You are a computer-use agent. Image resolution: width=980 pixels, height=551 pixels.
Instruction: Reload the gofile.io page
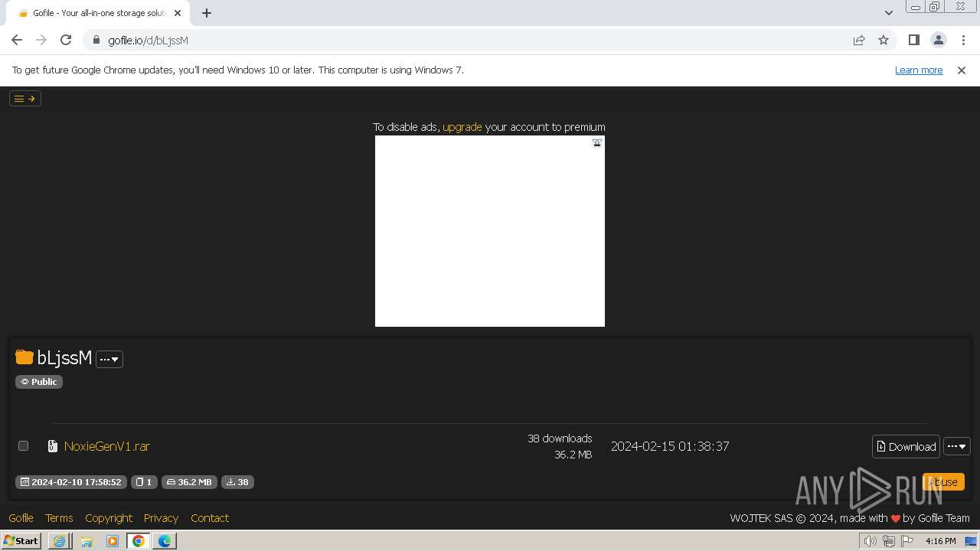(x=66, y=40)
